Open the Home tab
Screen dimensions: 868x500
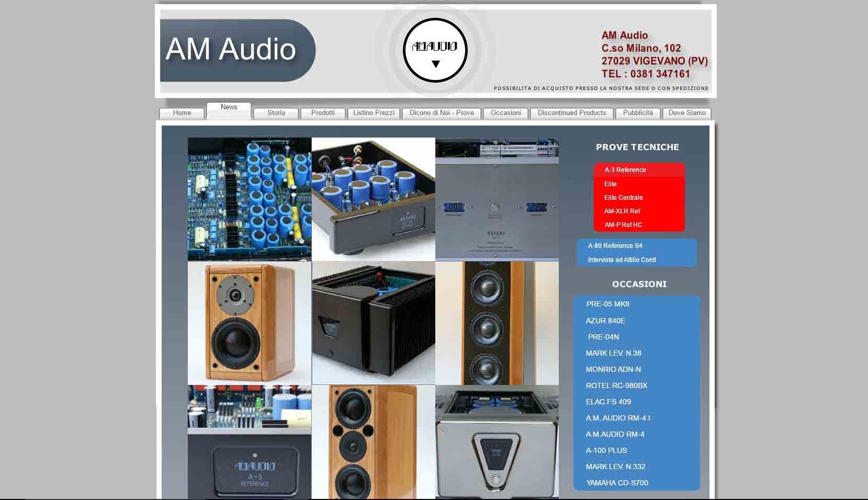182,113
